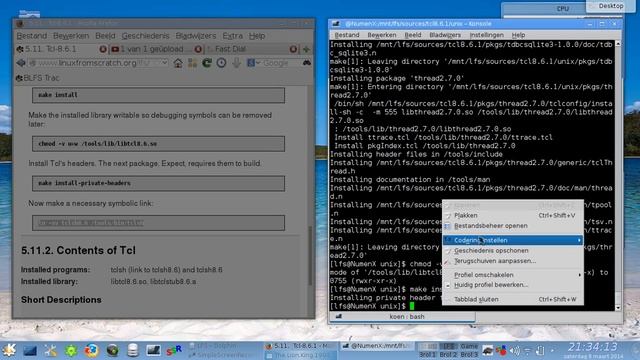The image size is (640, 360).
Task: Open Konsole Instellingen menu
Action: (487, 35)
